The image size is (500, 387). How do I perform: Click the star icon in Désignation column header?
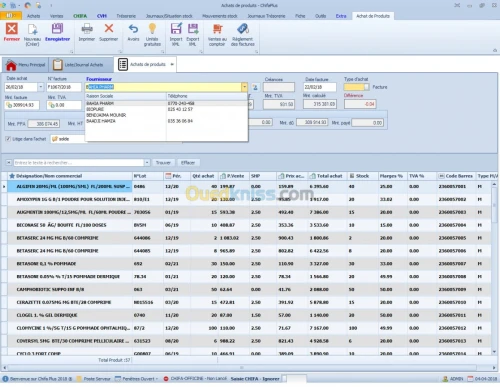click(x=12, y=176)
